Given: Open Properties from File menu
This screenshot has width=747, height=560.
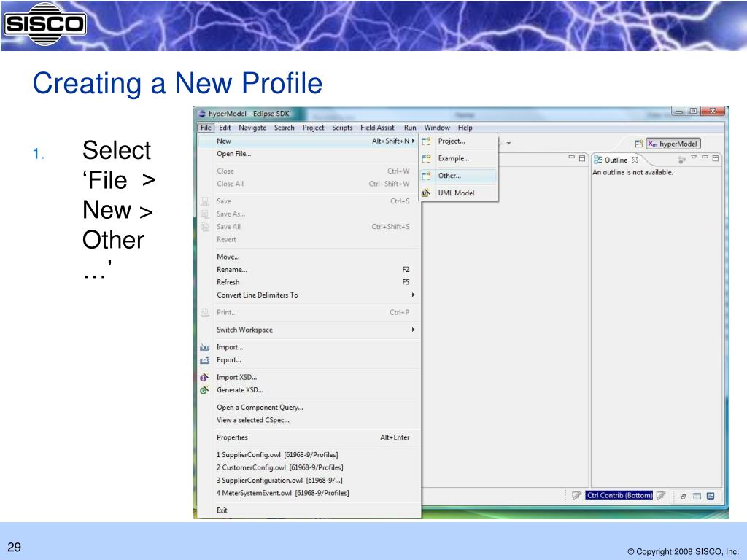Looking at the screenshot, I should pos(309,437).
